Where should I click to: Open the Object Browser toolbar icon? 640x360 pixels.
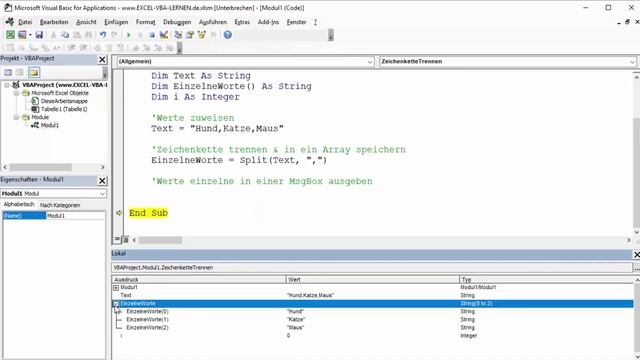202,35
